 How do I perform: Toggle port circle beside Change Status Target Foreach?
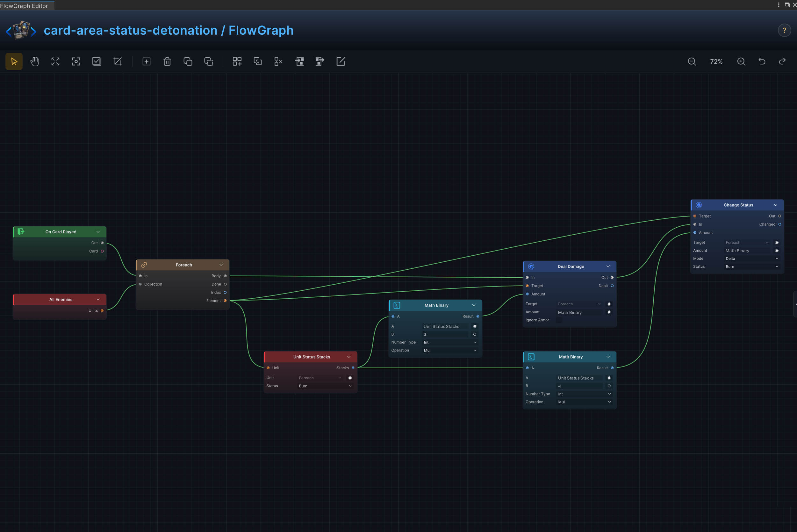pyautogui.click(x=777, y=242)
